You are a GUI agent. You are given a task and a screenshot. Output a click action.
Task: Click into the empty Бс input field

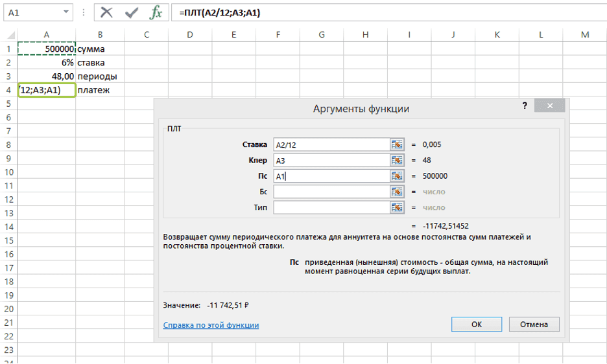(x=331, y=192)
